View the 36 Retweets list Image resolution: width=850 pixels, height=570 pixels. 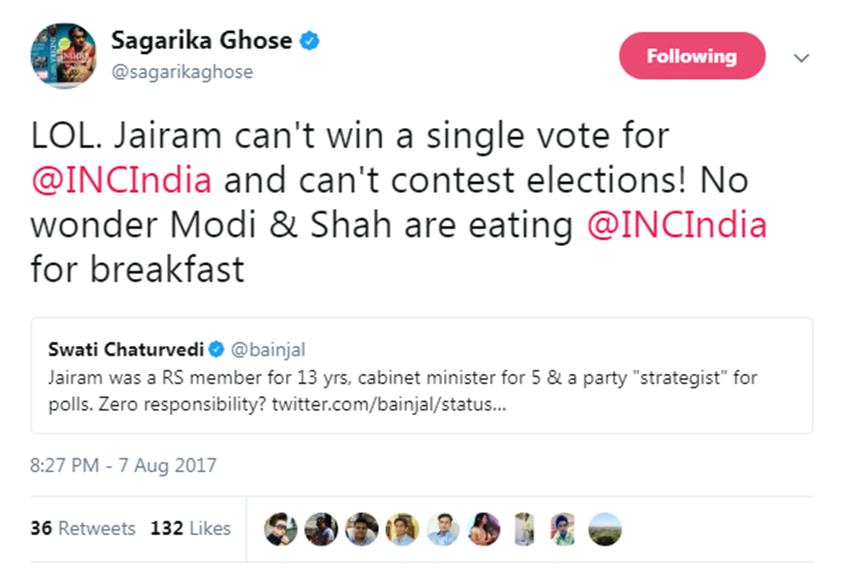click(83, 528)
